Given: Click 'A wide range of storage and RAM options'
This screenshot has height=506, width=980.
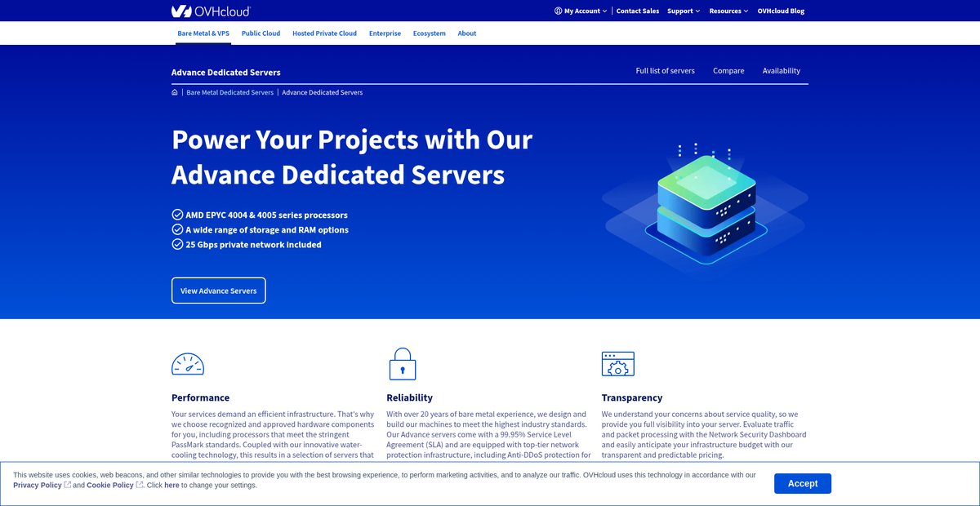Looking at the screenshot, I should 267,230.
